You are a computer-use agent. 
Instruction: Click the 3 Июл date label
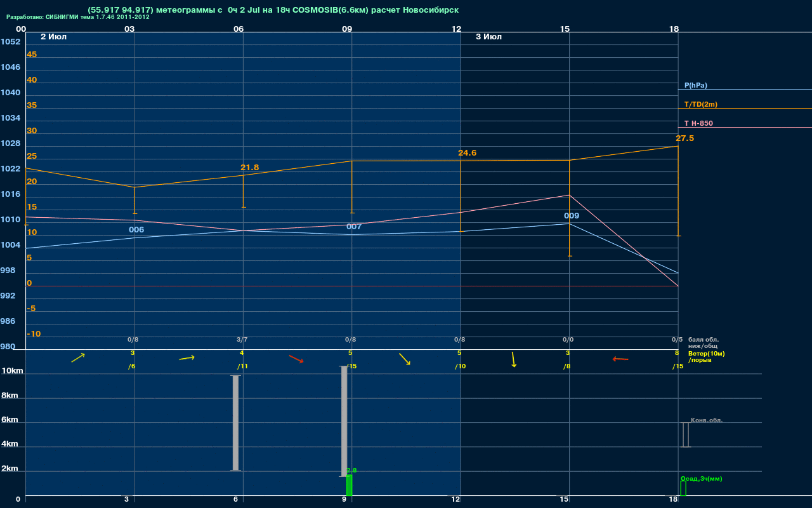[488, 37]
